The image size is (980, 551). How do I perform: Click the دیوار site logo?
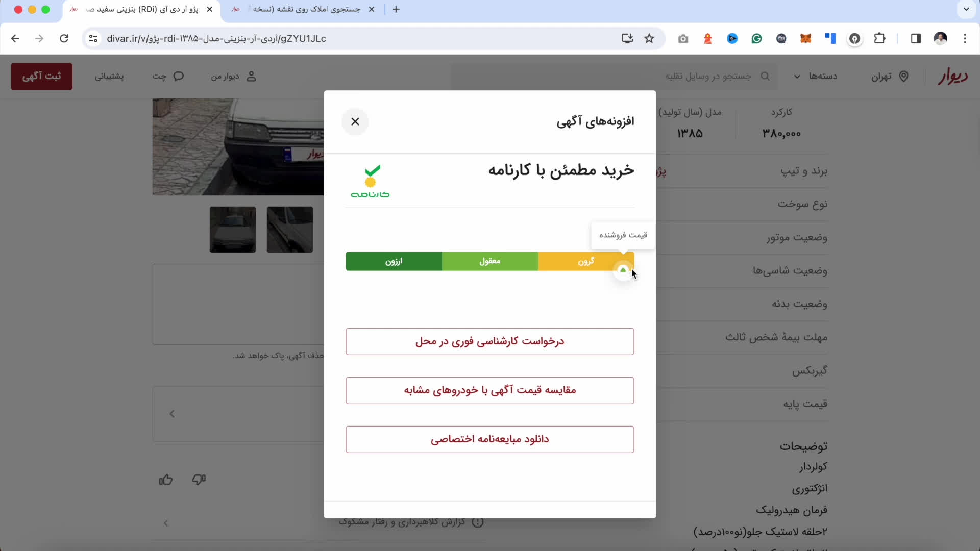[953, 77]
